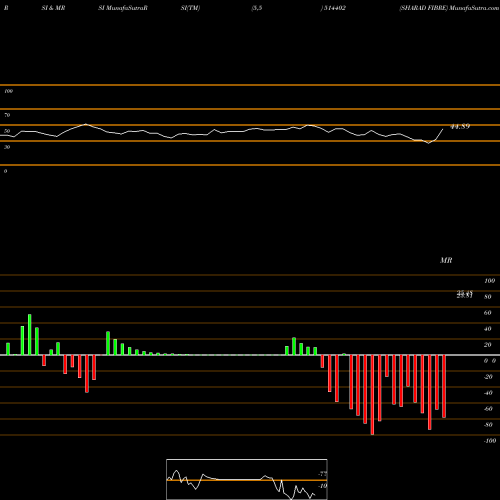Image resolution: width=500 pixels, height=500 pixels.
Task: Click the '(SHARAD FIBRE) MunafaSutra.com' title text
Action: pyautogui.click(x=449, y=8)
